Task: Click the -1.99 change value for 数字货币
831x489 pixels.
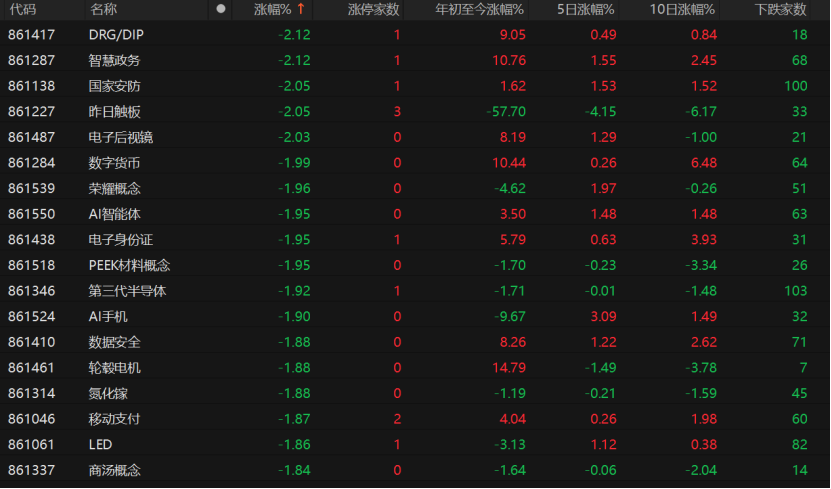Action: tap(295, 163)
